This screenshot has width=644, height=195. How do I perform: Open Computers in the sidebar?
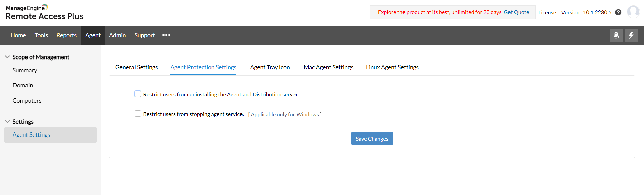tap(27, 101)
